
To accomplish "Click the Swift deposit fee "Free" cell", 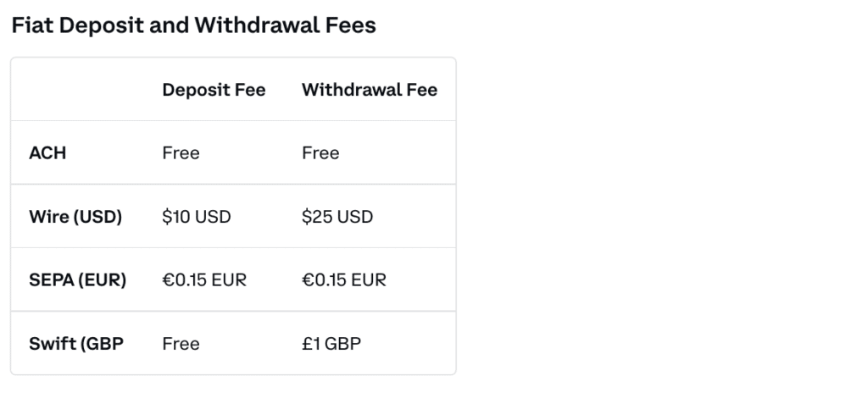I will (x=181, y=344).
